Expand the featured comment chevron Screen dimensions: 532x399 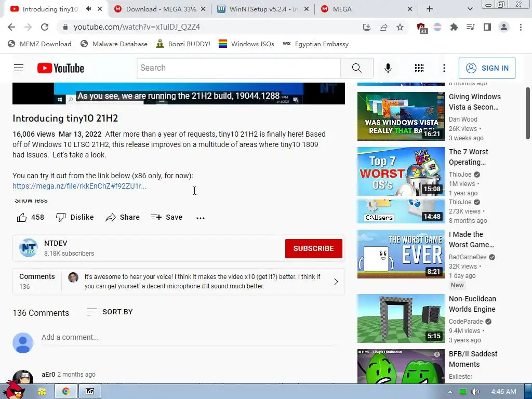336,282
